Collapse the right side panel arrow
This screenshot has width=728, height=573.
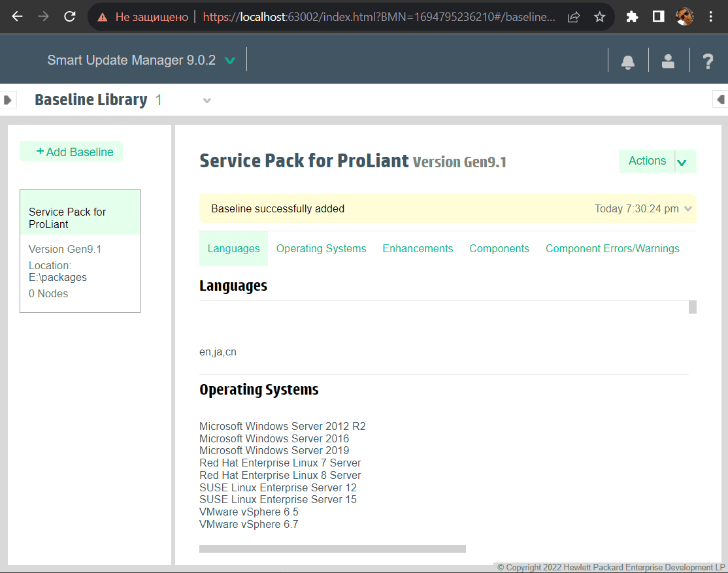(x=721, y=99)
